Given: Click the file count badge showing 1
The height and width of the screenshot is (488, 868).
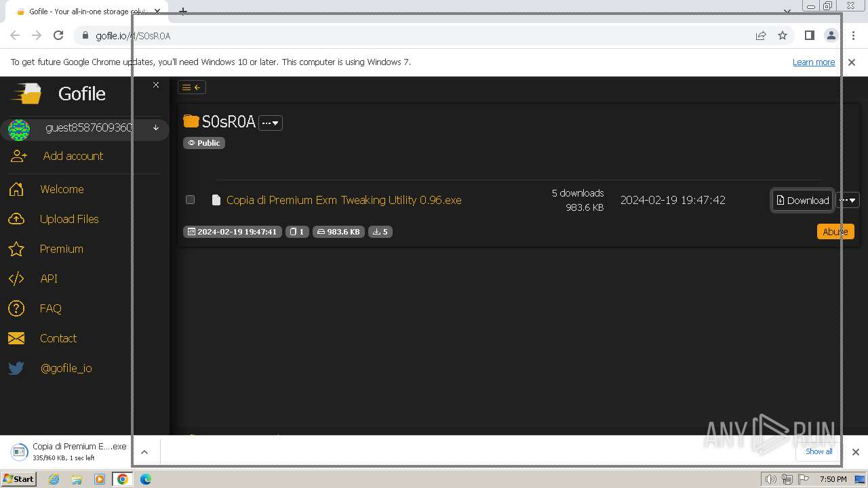Looking at the screenshot, I should (297, 232).
